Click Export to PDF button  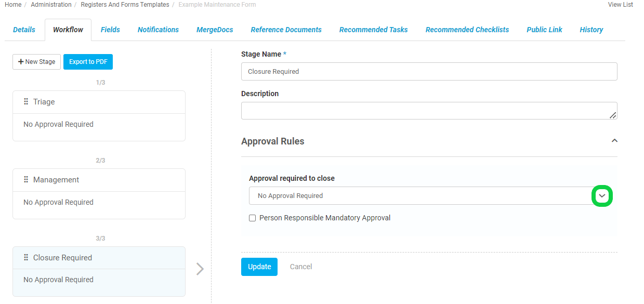coord(88,62)
